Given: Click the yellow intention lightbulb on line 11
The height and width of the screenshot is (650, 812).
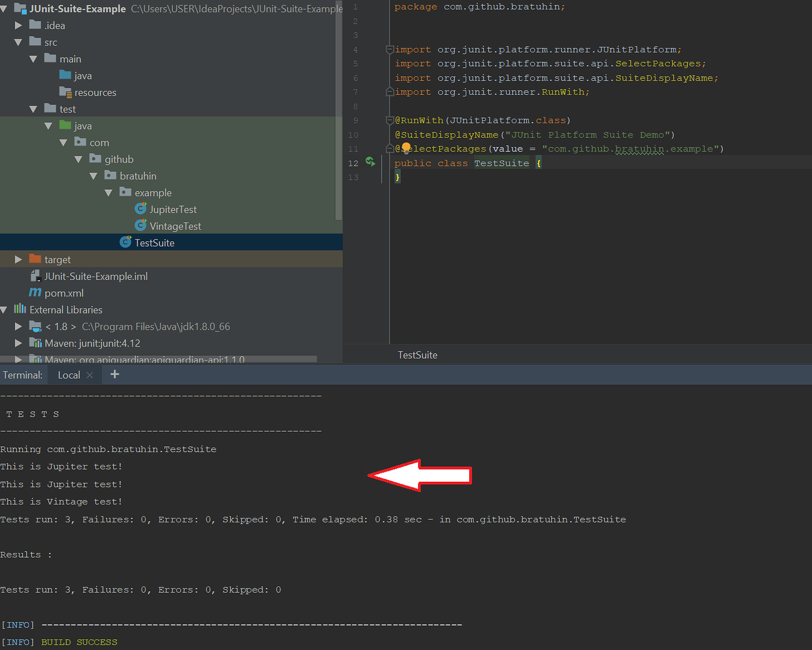Looking at the screenshot, I should 406,147.
